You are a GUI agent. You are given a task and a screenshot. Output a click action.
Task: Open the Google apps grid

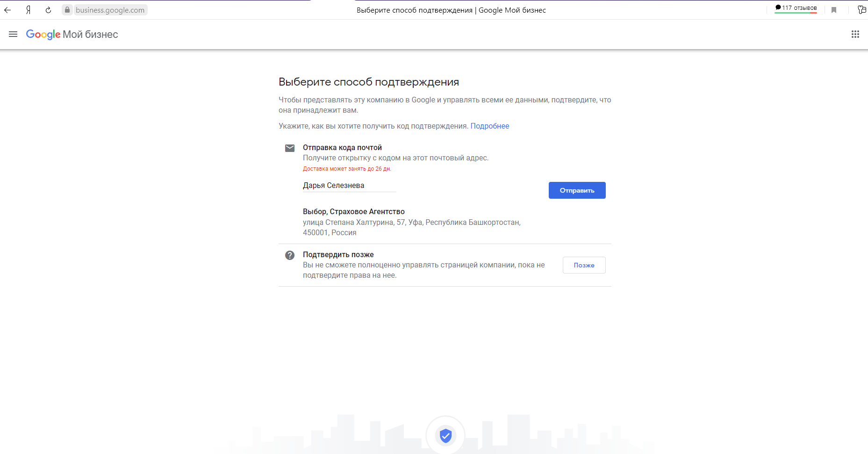(x=855, y=34)
